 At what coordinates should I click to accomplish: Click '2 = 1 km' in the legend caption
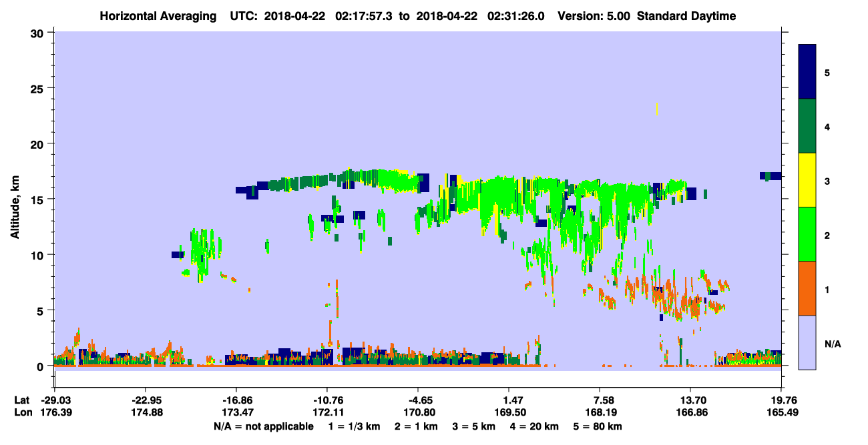pos(417,426)
